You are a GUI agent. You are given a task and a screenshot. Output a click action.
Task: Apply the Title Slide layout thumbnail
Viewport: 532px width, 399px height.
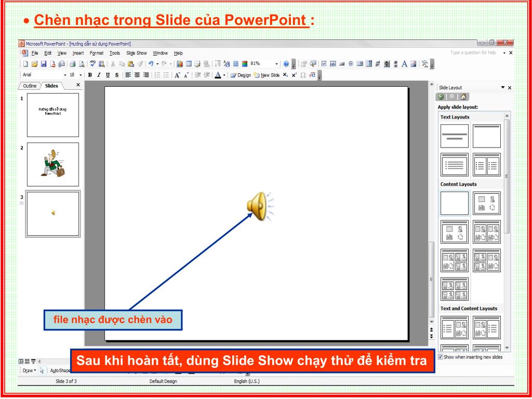click(x=454, y=136)
